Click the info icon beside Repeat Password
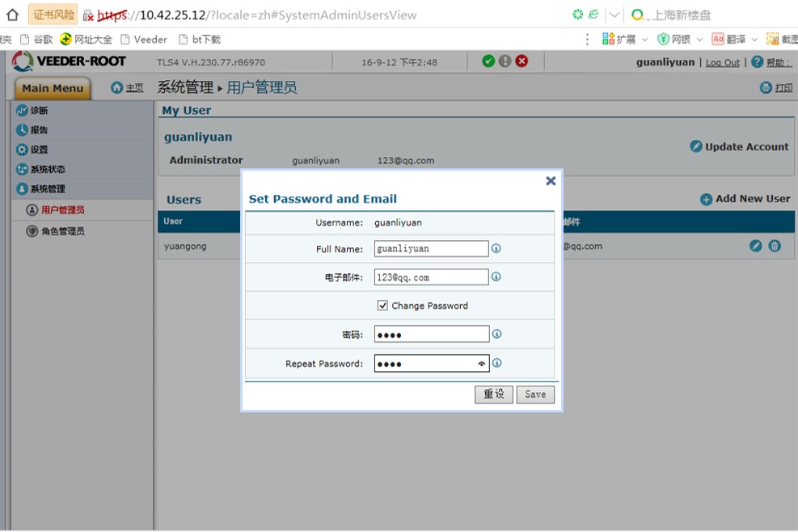Screen dimensions: 798x532 tap(496, 364)
